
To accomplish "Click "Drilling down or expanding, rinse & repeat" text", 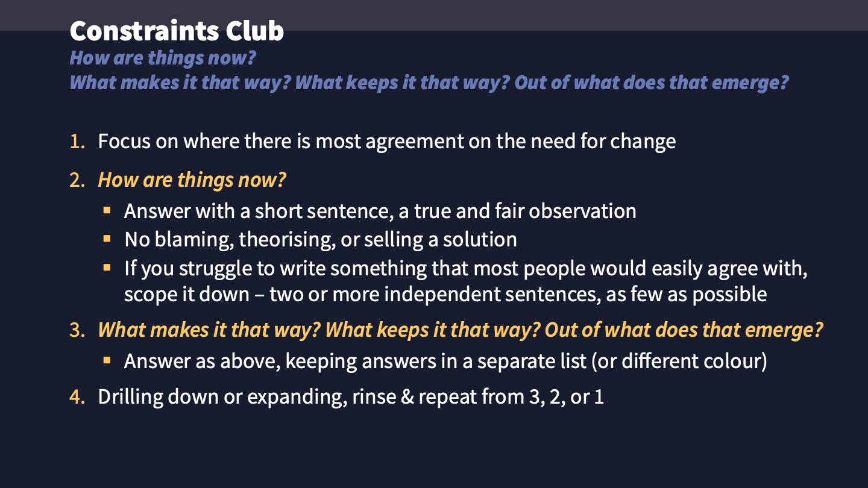I will coord(351,398).
